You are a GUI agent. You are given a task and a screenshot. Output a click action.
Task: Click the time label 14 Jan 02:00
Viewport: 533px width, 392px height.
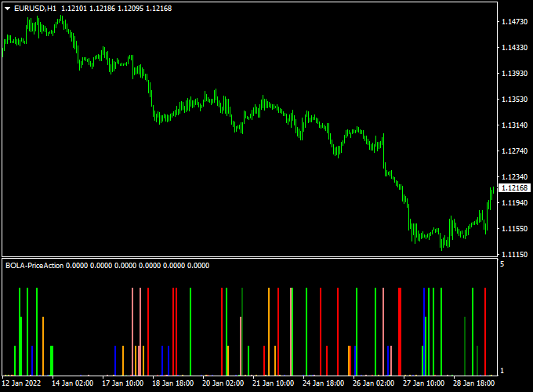pyautogui.click(x=72, y=383)
